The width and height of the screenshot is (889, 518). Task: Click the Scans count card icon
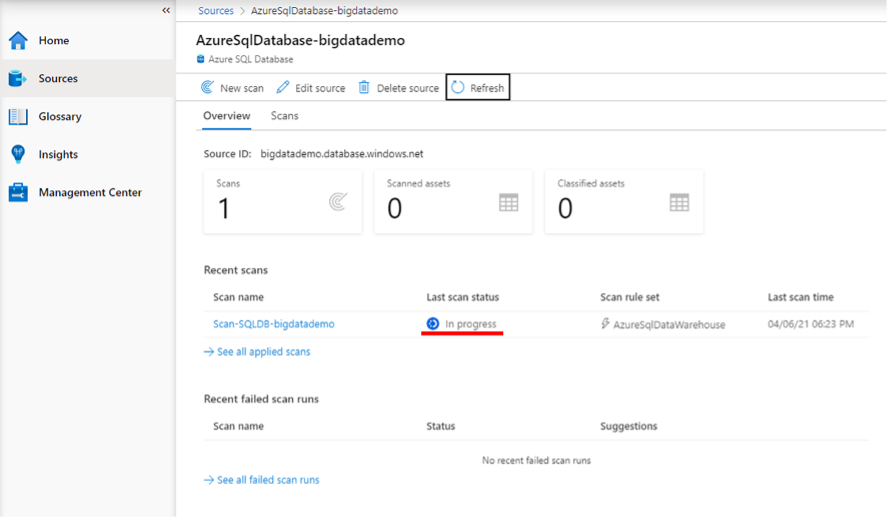point(338,202)
